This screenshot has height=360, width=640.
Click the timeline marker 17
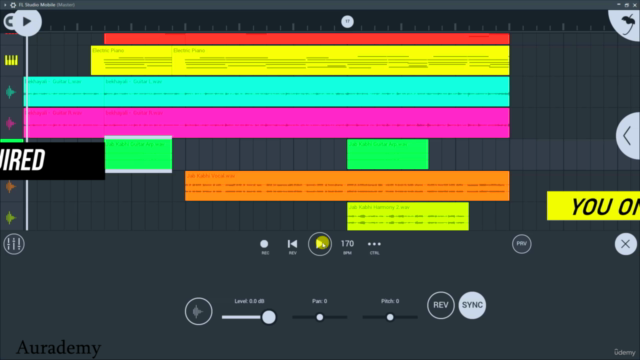tap(347, 22)
